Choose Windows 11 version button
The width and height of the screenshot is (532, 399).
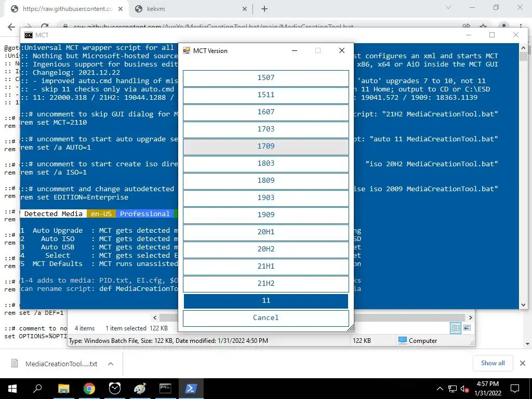(265, 301)
